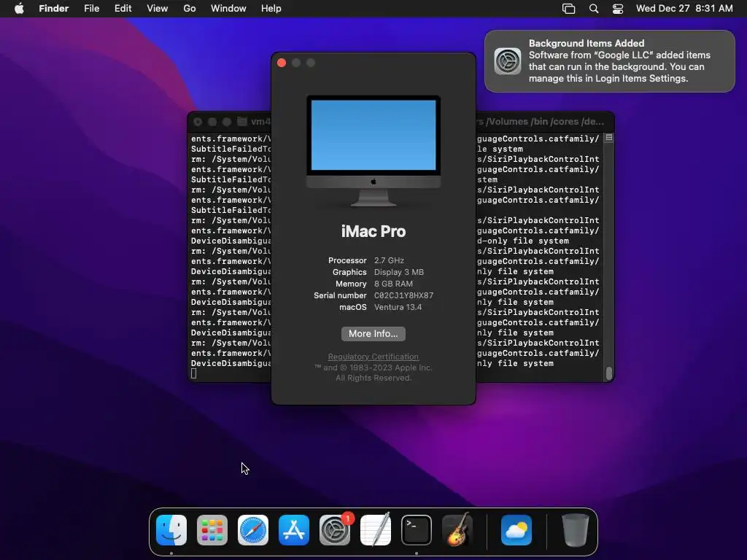Open Launchpad from the Dock
The width and height of the screenshot is (747, 560).
click(212, 530)
